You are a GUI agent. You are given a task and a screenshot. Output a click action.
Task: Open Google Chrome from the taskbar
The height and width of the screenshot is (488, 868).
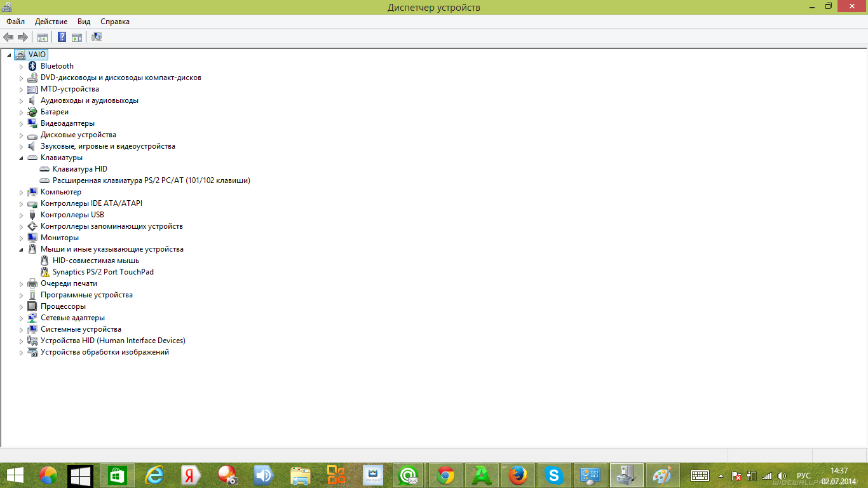[x=445, y=475]
